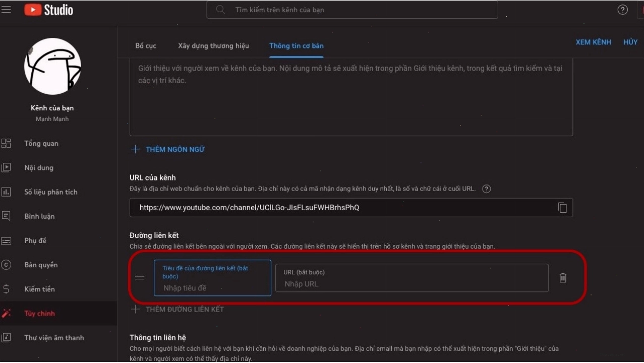644x363 pixels.
Task: Switch to the Bố cục tab
Action: pos(146,45)
